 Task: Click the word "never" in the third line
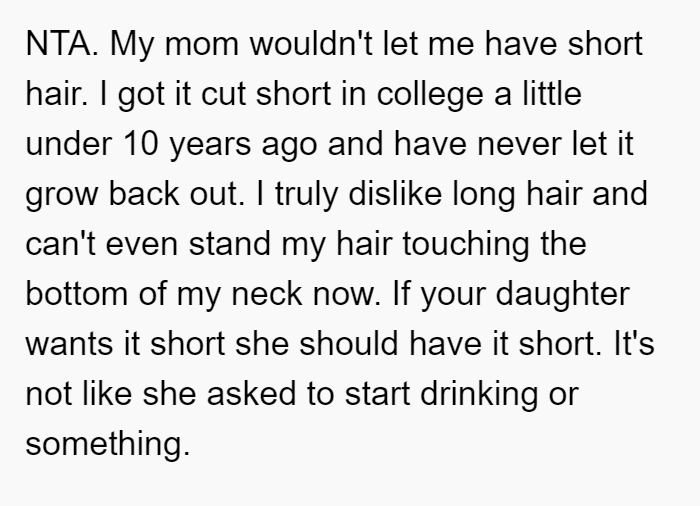[x=519, y=146]
